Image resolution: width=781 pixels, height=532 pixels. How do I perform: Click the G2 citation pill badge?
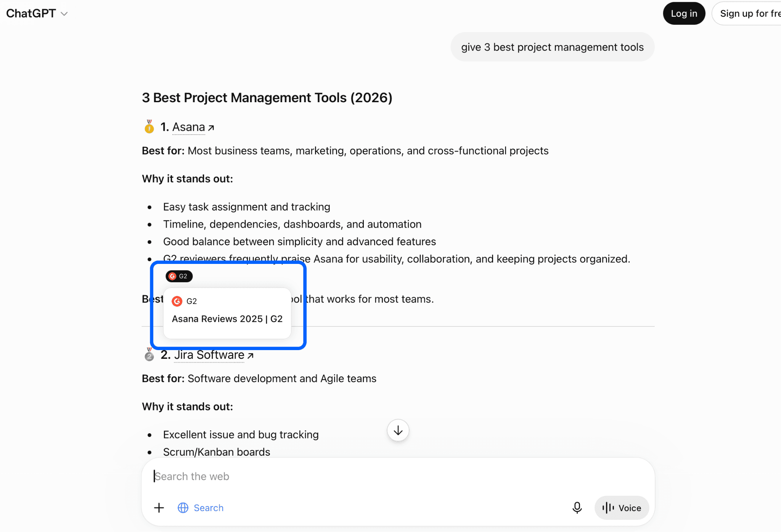179,276
